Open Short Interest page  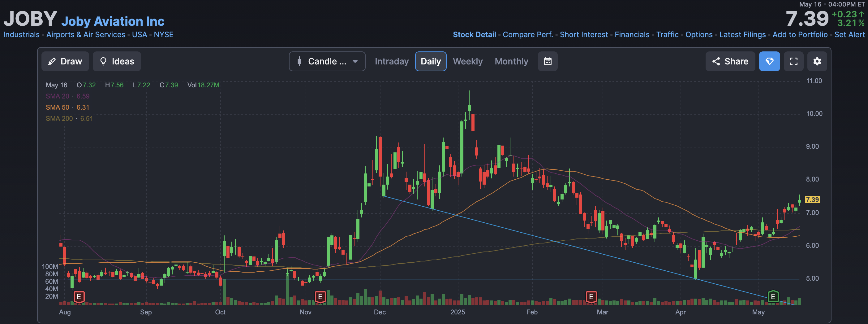tap(584, 34)
